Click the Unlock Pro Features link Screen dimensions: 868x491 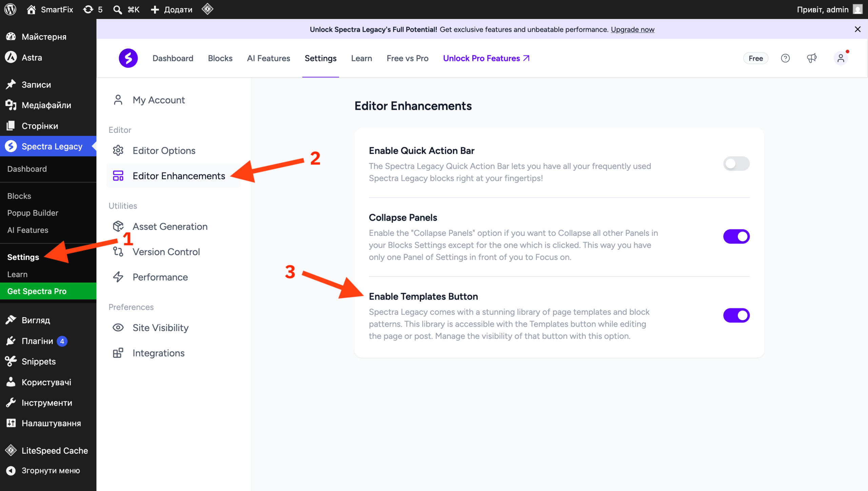486,58
